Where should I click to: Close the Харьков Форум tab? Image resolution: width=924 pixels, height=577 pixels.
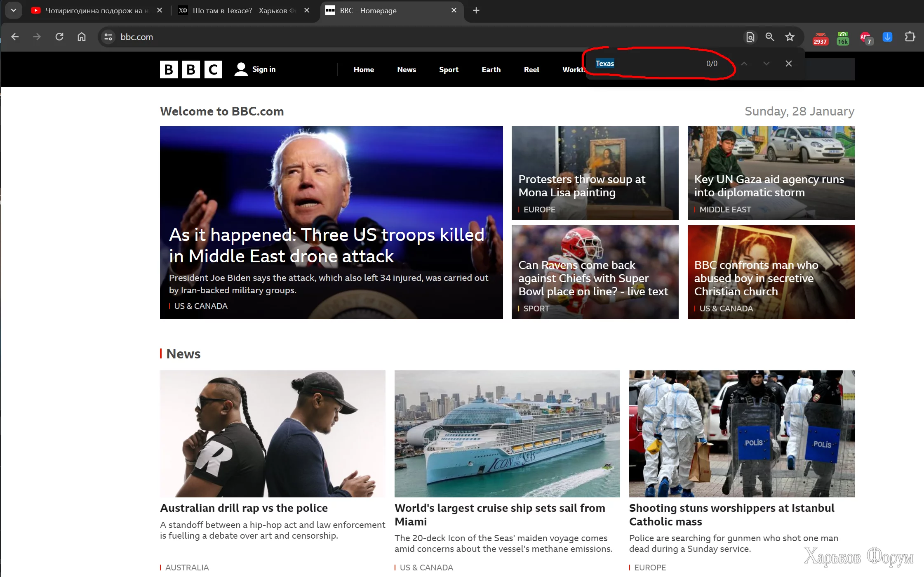click(x=307, y=10)
